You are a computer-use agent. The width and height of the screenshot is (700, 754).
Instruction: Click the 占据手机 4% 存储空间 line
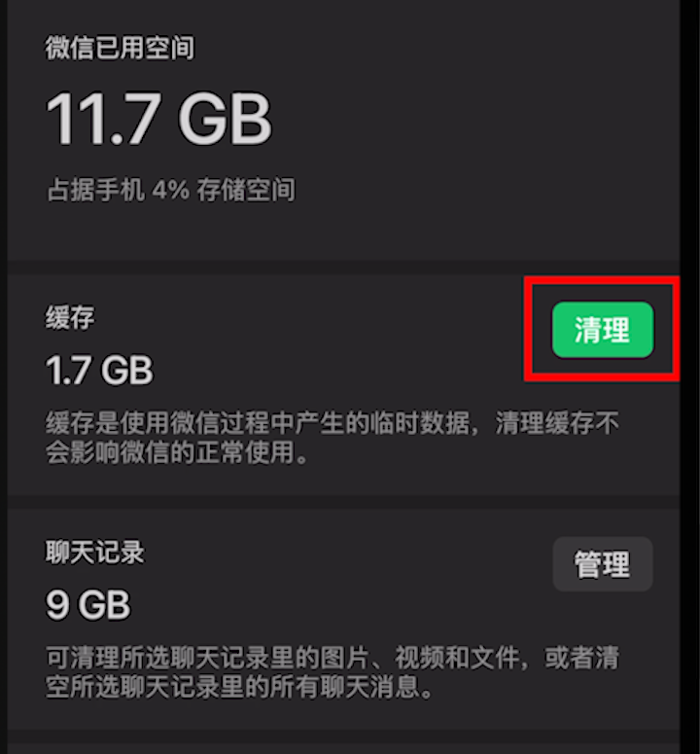click(171, 190)
